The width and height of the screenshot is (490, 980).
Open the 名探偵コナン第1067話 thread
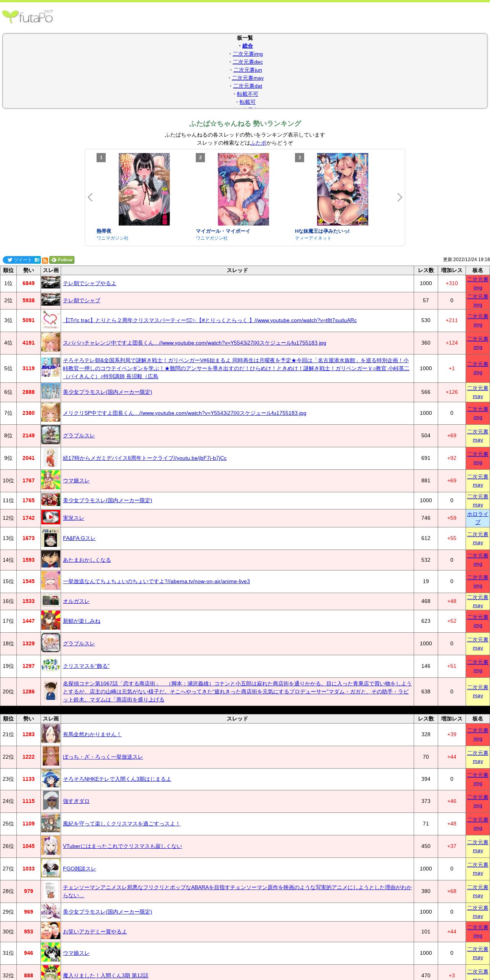237,691
